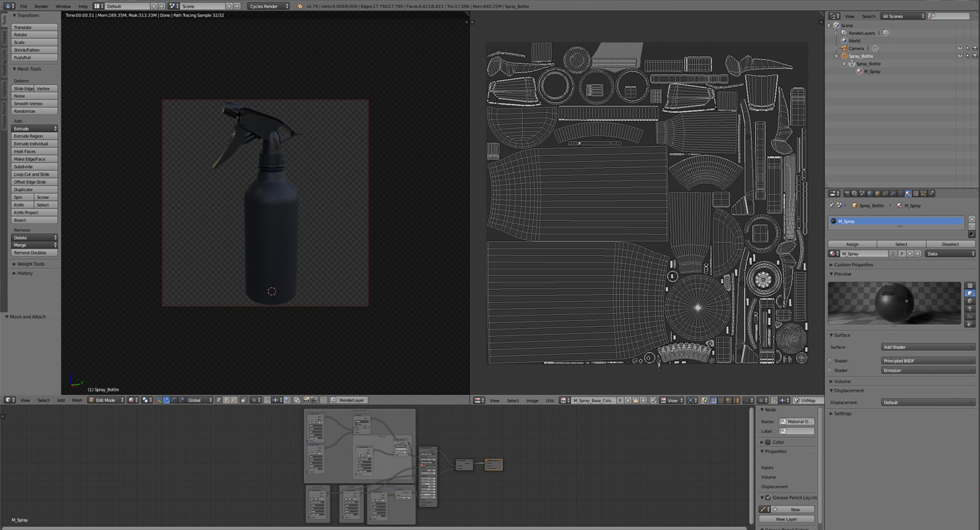Open the Object properties cube tab
The image size is (980, 530).
click(x=877, y=194)
